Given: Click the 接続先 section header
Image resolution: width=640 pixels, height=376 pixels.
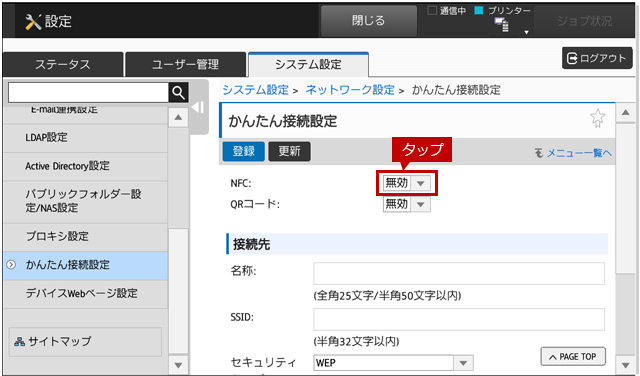Looking at the screenshot, I should point(417,244).
